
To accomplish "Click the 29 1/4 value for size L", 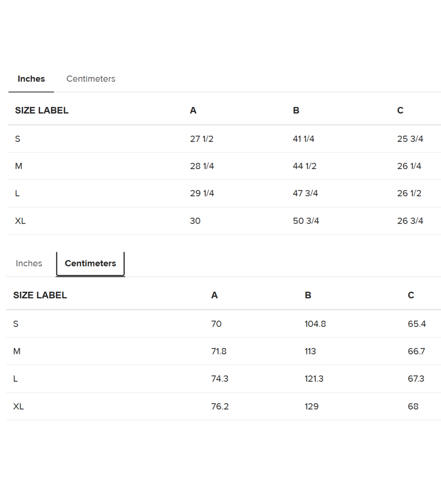I will (202, 193).
